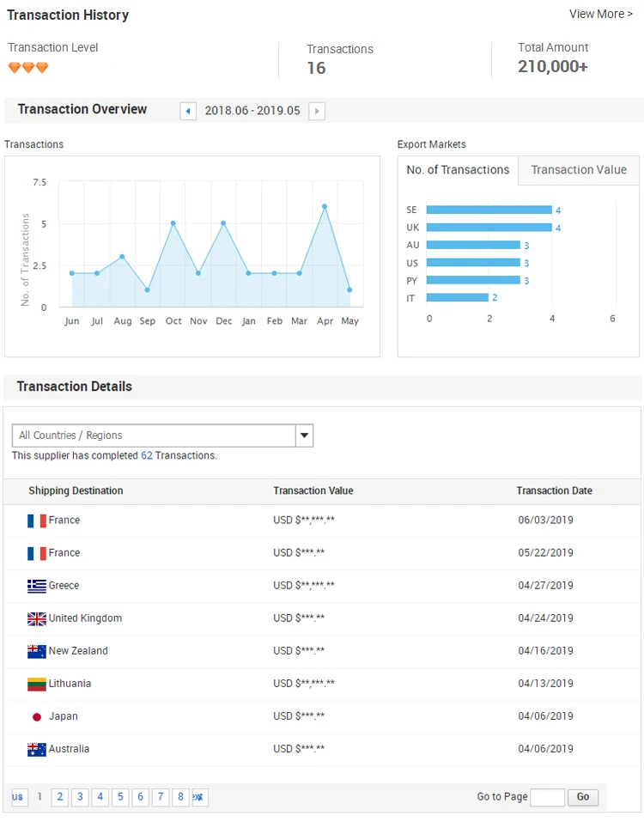The height and width of the screenshot is (828, 644).
Task: Click the Greece flag icon
Action: [36, 586]
